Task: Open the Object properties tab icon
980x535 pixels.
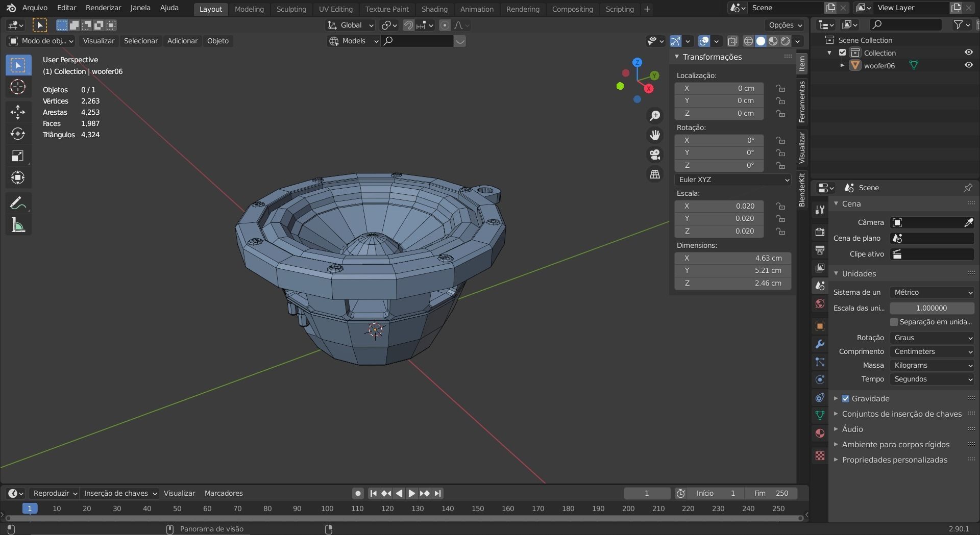Action: coord(820,326)
